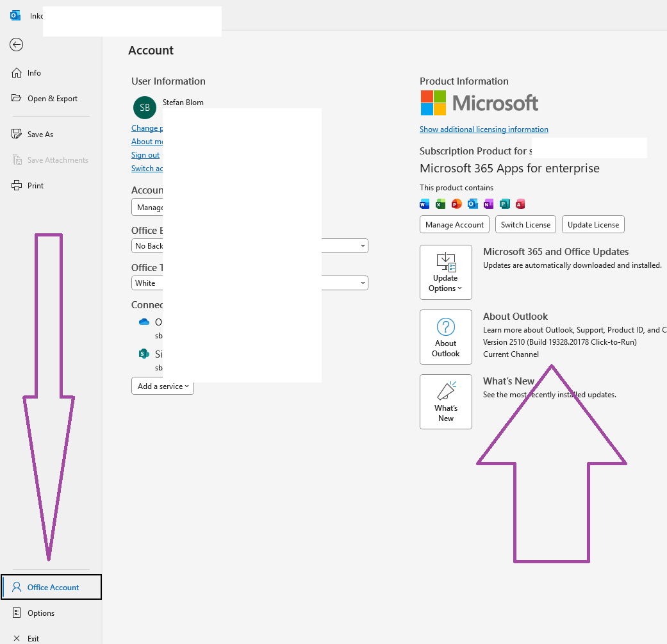Click the Access icon in product list
This screenshot has width=667, height=644.
click(520, 204)
